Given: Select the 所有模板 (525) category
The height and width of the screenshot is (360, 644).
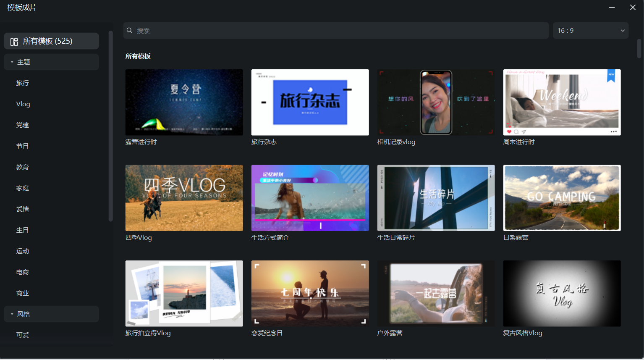Looking at the screenshot, I should [x=51, y=41].
